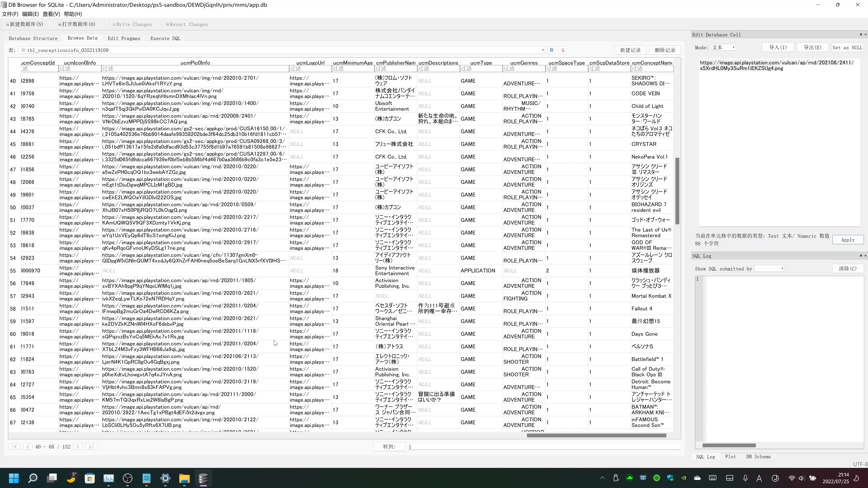Open the 文件(F) menu
The height and width of the screenshot is (488, 868).
[10, 14]
